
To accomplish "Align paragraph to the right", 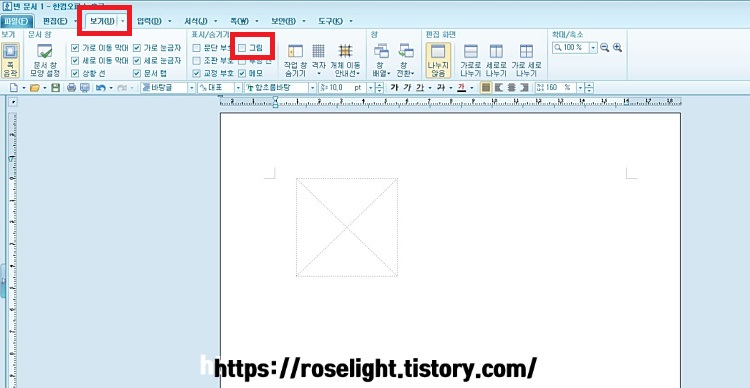I will (x=524, y=88).
